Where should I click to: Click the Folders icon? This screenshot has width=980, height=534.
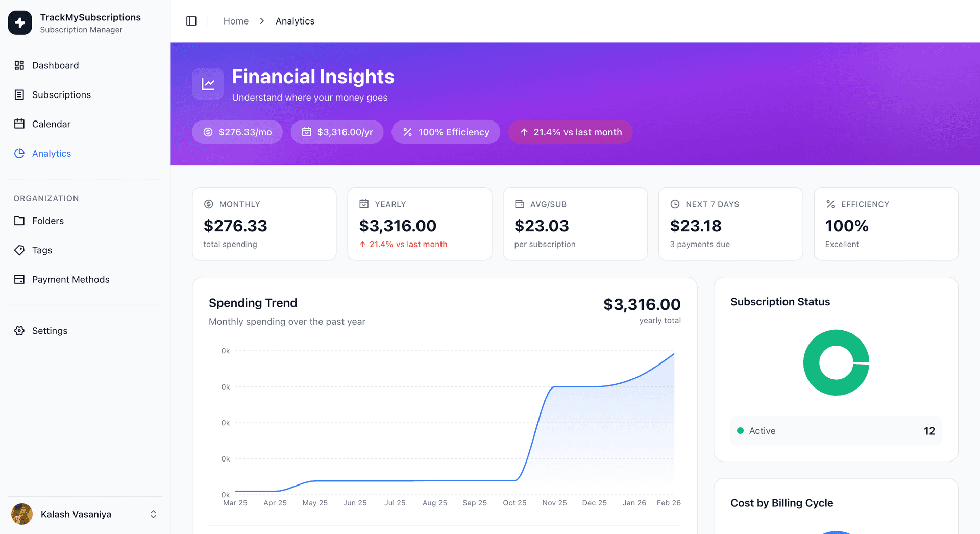19,221
